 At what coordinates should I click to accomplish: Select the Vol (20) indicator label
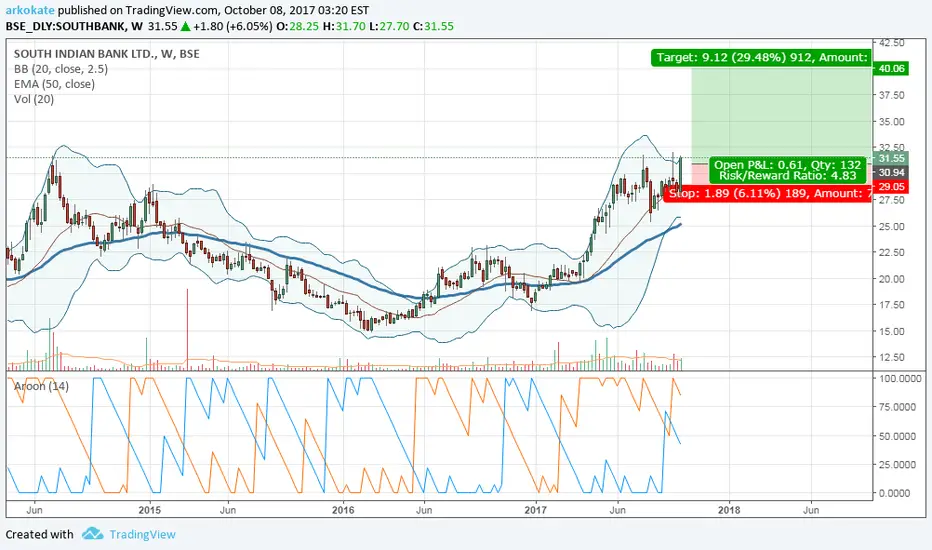pyautogui.click(x=34, y=99)
